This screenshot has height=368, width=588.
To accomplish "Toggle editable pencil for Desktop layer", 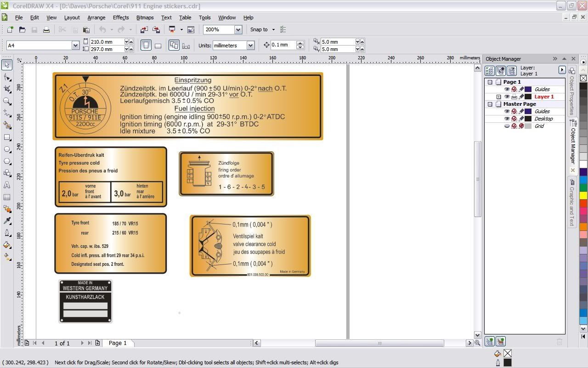I will [521, 119].
